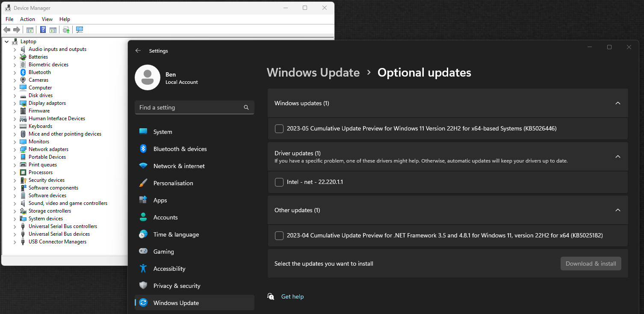Click the Keyboards device icon
Image resolution: width=644 pixels, height=314 pixels.
23,126
